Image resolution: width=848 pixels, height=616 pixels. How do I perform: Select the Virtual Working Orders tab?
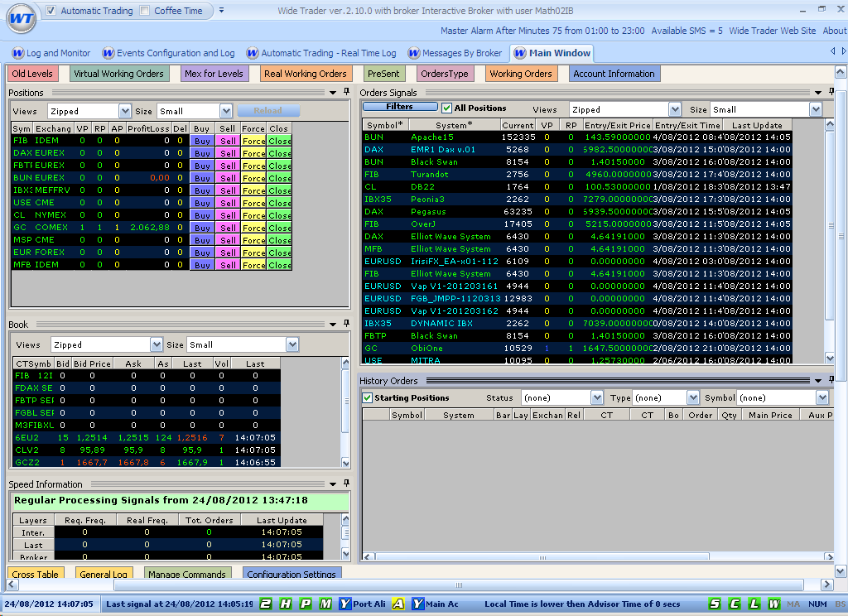pos(118,74)
